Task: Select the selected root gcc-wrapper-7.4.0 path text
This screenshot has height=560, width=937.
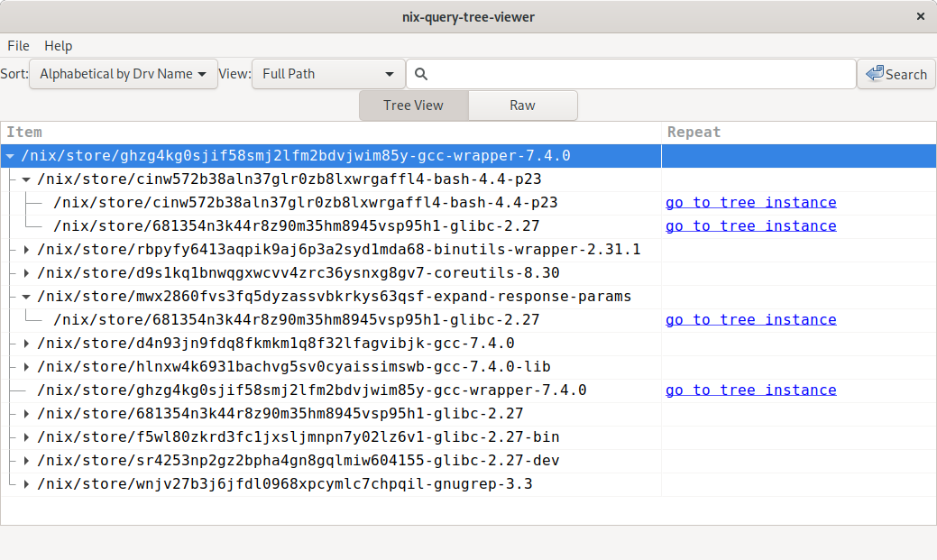Action: pyautogui.click(x=296, y=156)
